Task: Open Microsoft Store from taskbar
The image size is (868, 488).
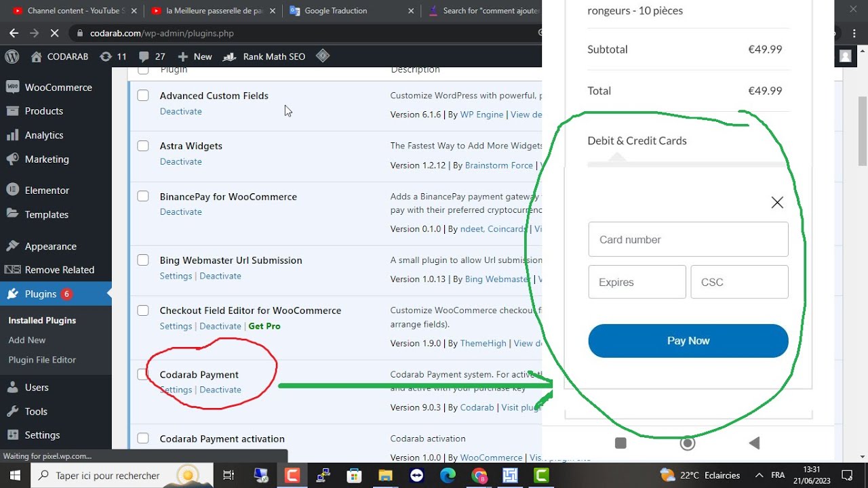Action: 354,475
